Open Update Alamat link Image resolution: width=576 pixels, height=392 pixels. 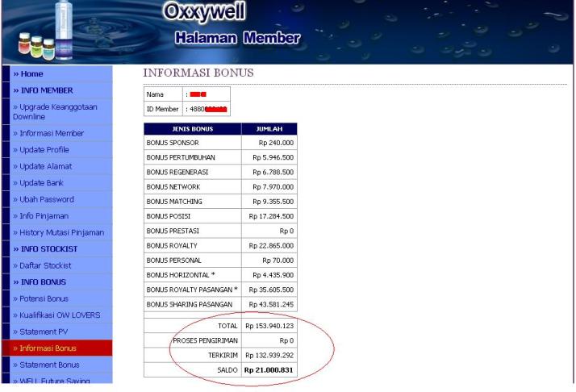tap(42, 166)
